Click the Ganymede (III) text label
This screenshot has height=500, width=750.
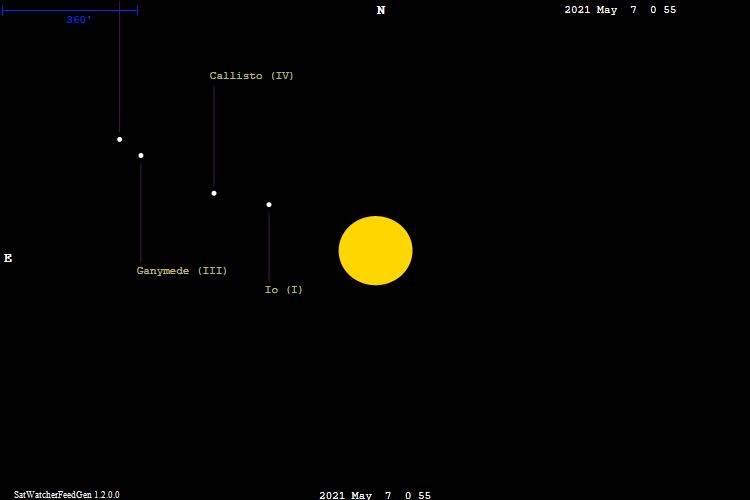click(182, 271)
